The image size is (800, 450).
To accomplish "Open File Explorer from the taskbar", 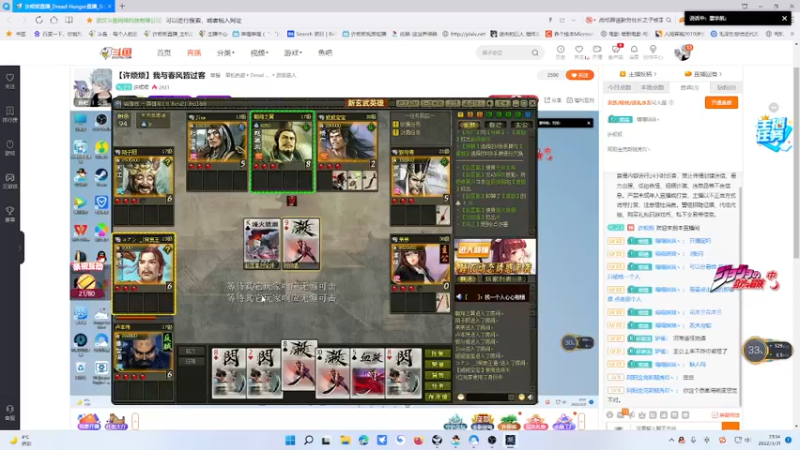I will coord(345,440).
